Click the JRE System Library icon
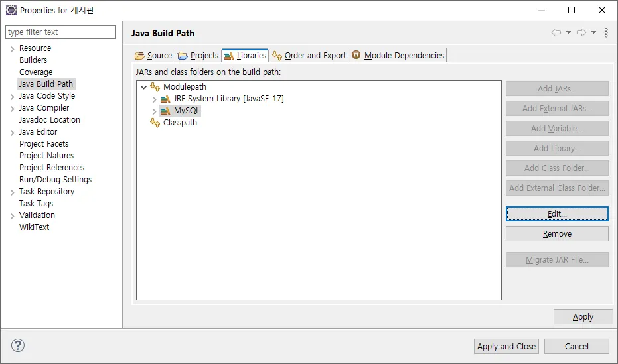Viewport: 618px width, 364px height. pos(165,99)
